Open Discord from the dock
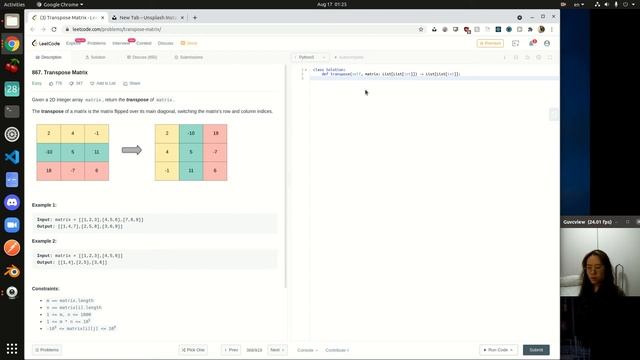Viewport: 640px width, 360px height. (x=12, y=202)
